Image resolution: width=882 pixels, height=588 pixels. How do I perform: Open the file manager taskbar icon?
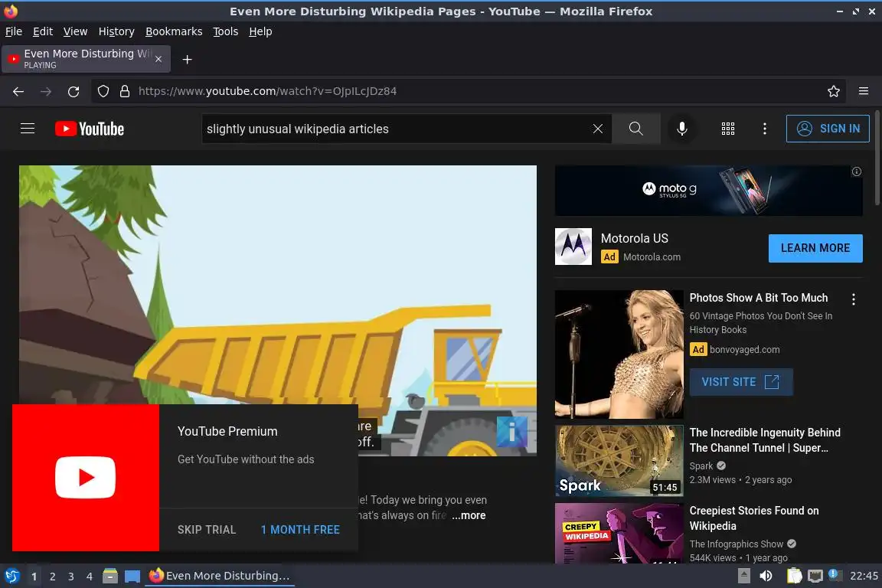[x=110, y=577]
